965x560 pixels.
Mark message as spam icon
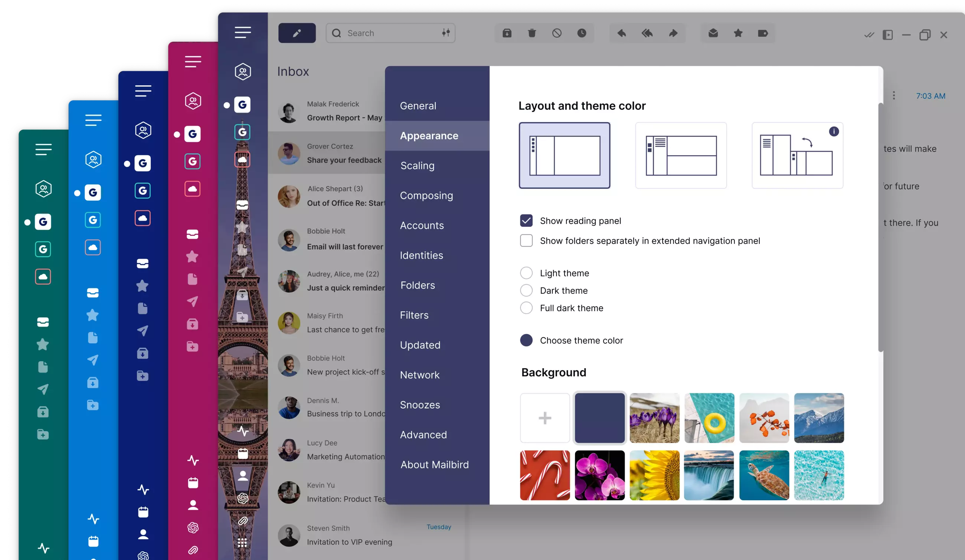pyautogui.click(x=557, y=33)
